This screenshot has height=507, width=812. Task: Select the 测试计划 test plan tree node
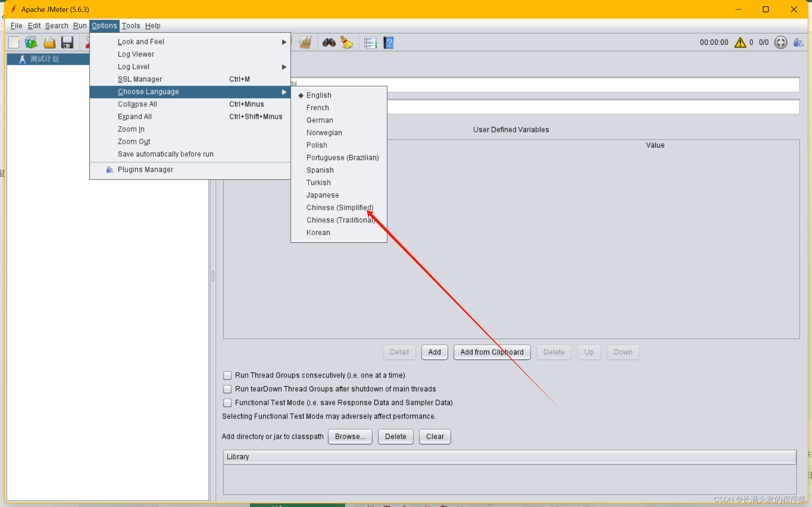(44, 59)
